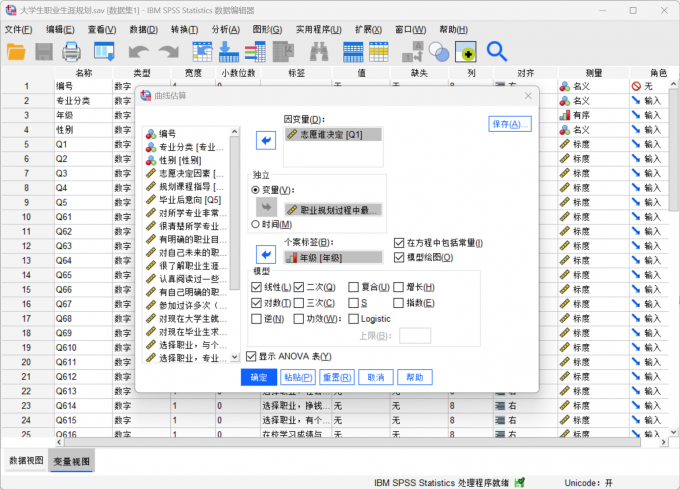Select 性别 [性别] in variable list
The height and width of the screenshot is (490, 680).
click(x=180, y=160)
